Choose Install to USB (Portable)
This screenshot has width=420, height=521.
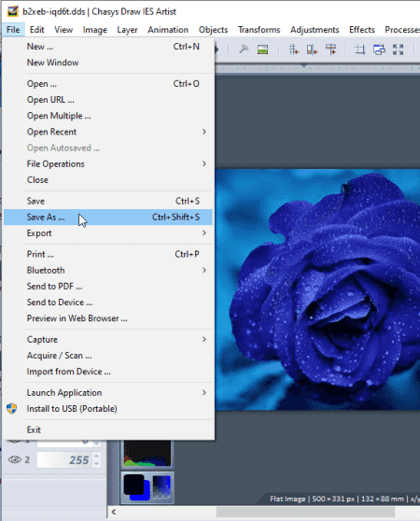tap(108, 409)
